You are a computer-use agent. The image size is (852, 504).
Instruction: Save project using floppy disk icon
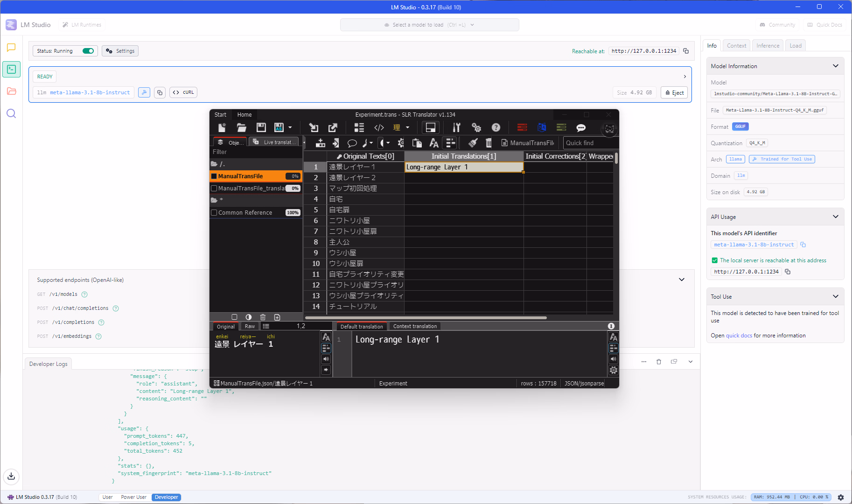261,127
